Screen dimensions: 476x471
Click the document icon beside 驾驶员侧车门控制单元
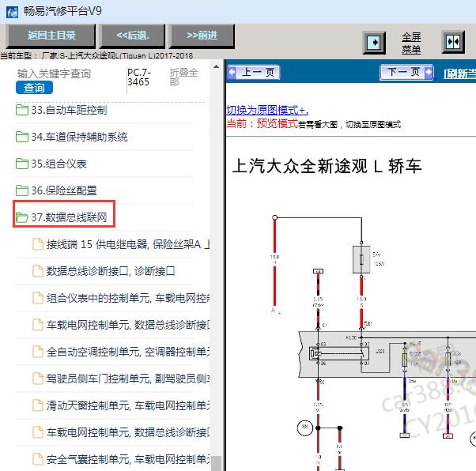pyautogui.click(x=38, y=379)
